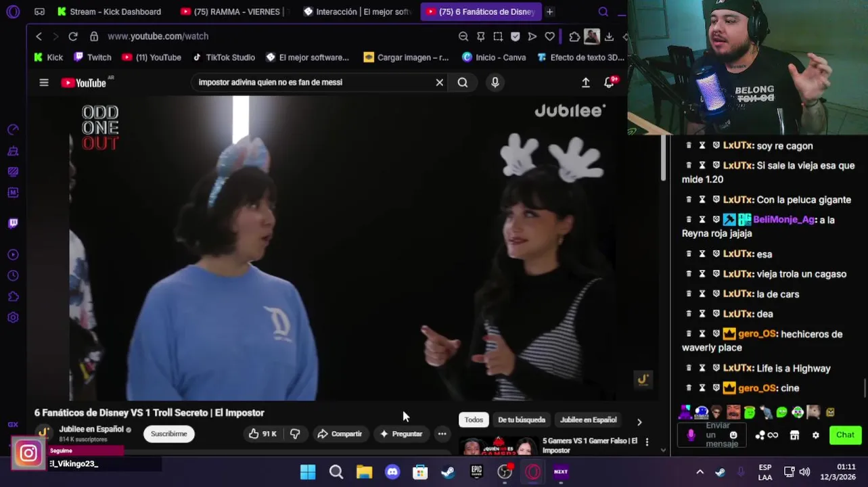Open browser extensions cube icon
This screenshot has width=868, height=487.
(x=574, y=37)
